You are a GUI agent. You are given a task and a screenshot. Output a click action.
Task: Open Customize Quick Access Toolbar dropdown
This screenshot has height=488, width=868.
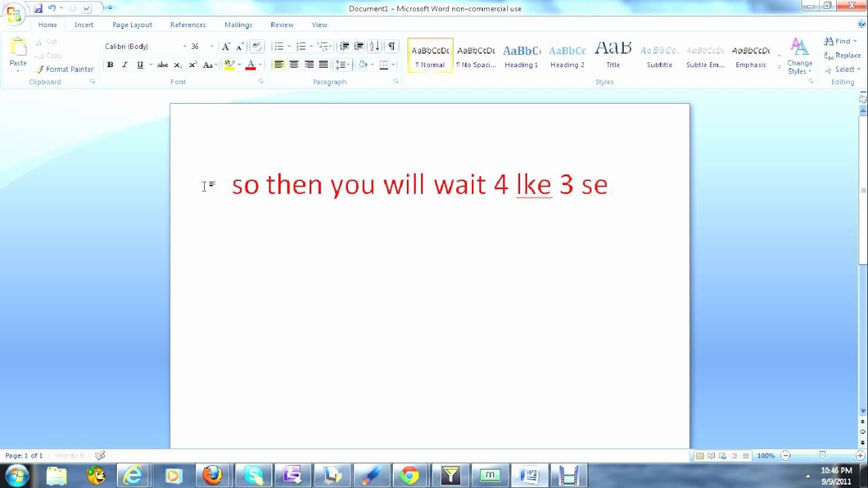(109, 8)
